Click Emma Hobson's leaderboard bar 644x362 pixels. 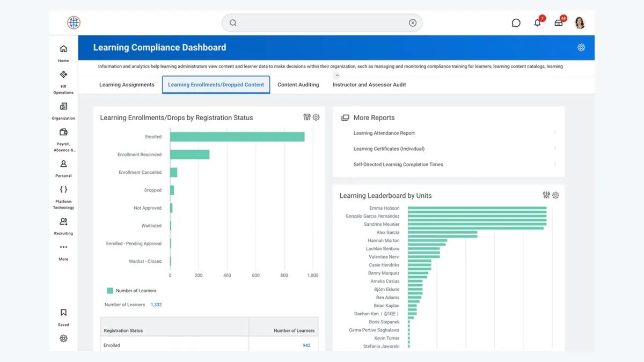[x=477, y=208]
